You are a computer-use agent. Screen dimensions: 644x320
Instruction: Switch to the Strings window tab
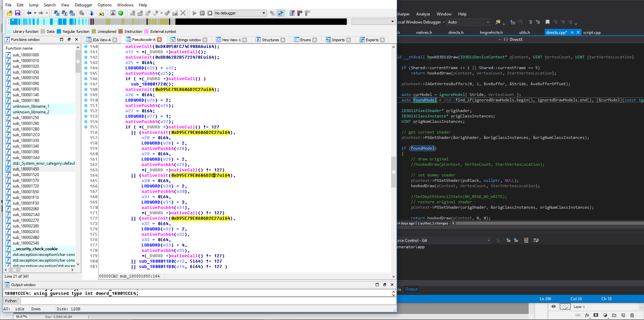click(x=189, y=40)
